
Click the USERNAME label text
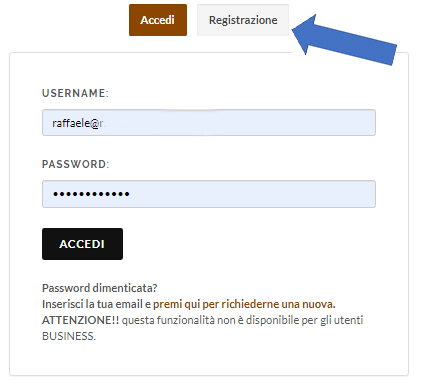pos(75,93)
